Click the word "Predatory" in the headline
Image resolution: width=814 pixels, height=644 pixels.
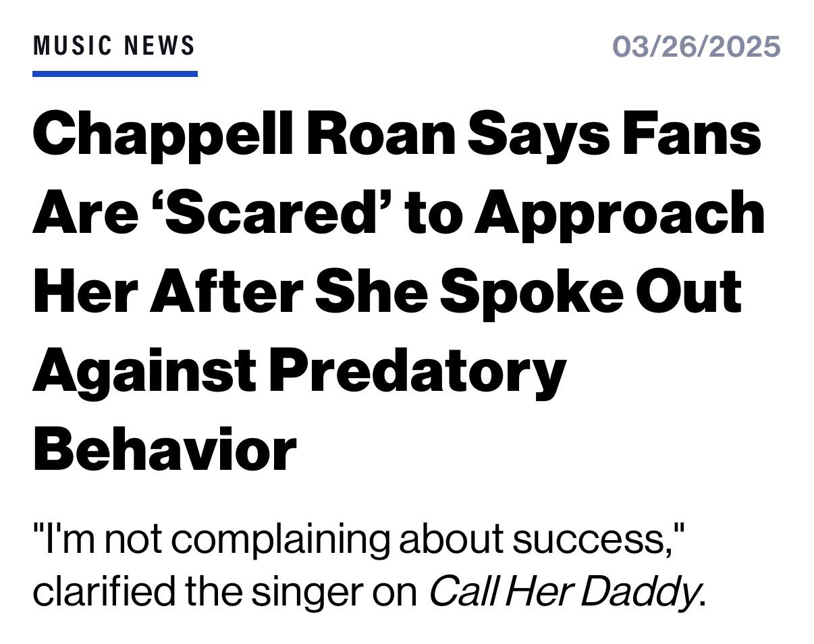click(x=417, y=371)
